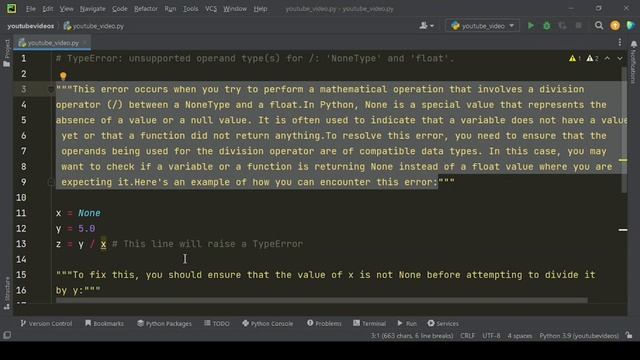This screenshot has width=640, height=360.
Task: Open the Run menu
Action: (x=170, y=9)
